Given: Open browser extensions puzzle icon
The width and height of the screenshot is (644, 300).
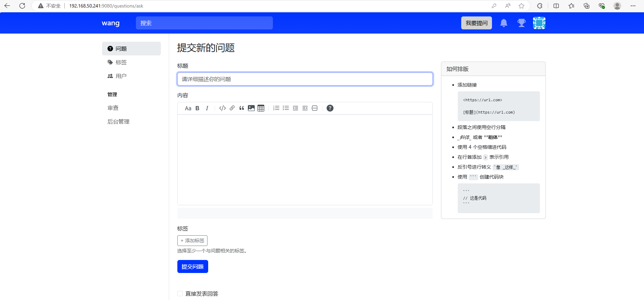Looking at the screenshot, I should pyautogui.click(x=540, y=6).
